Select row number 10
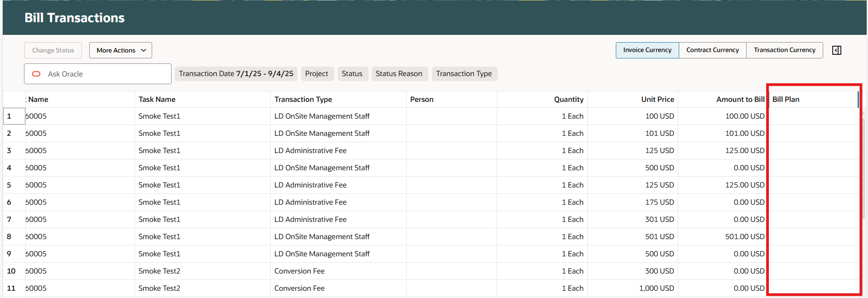 (x=14, y=271)
